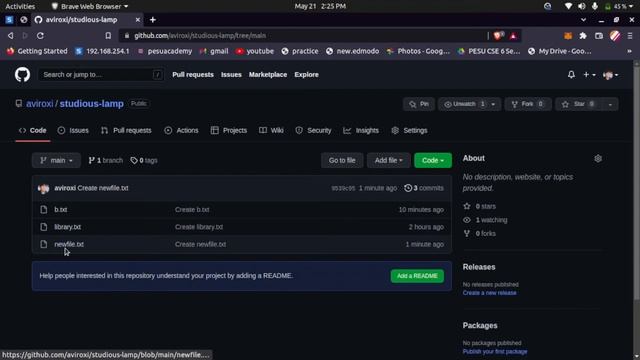Expand the plus create-new menu

click(x=589, y=75)
